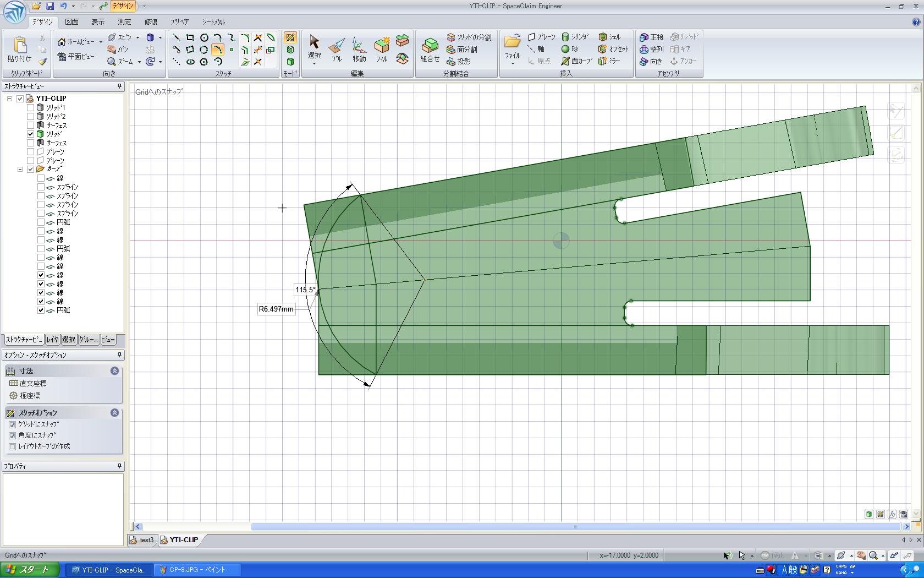
Task: Pick the rectangle sketch tool
Action: point(190,37)
